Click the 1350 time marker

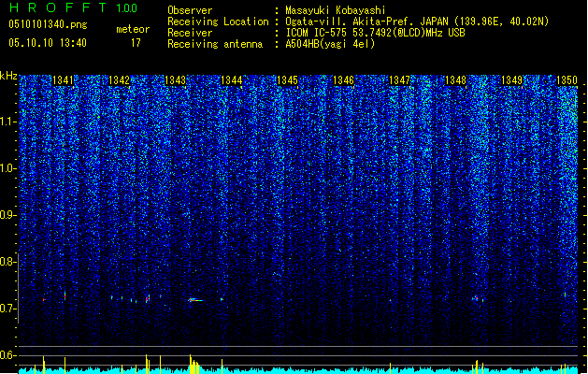point(566,80)
